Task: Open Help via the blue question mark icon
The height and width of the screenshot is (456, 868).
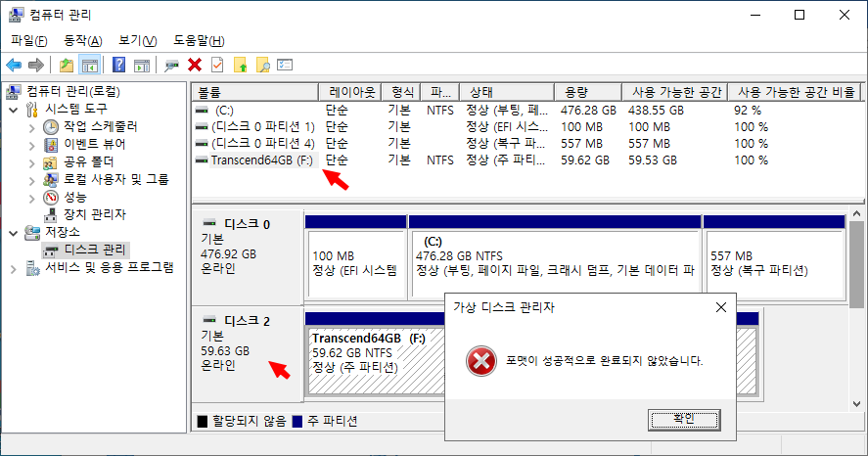Action: point(118,65)
